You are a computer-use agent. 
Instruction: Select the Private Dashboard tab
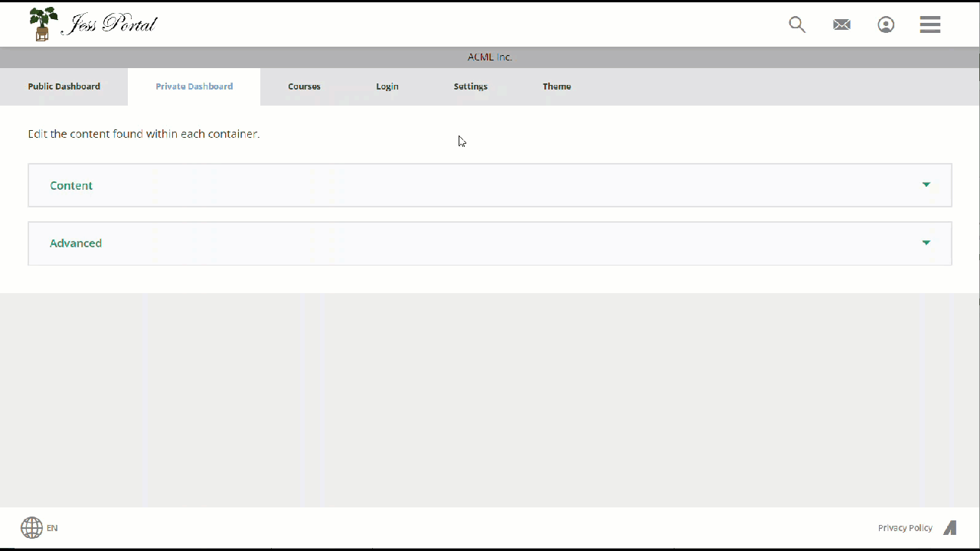194,86
